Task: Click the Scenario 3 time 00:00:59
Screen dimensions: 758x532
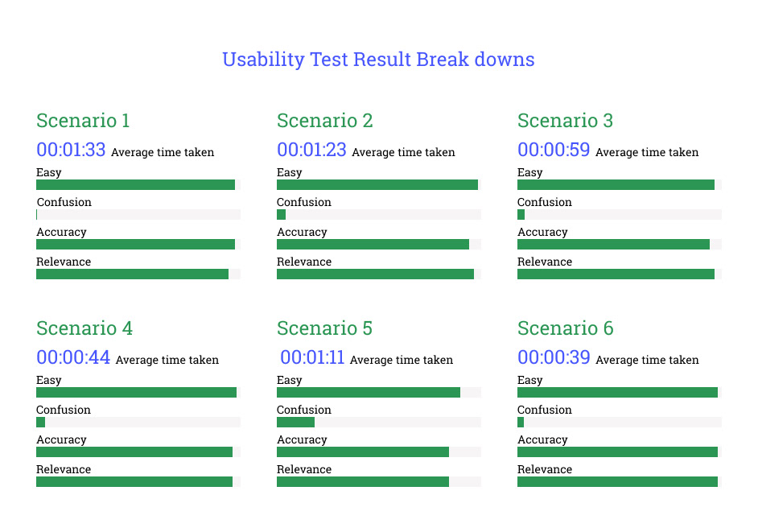Action: pyautogui.click(x=554, y=150)
